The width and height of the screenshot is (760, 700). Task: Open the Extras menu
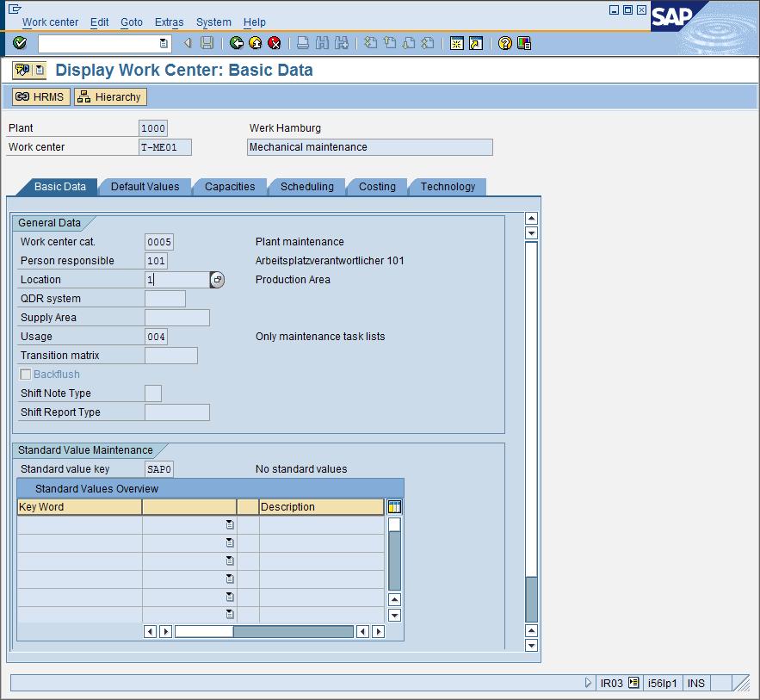[x=170, y=22]
